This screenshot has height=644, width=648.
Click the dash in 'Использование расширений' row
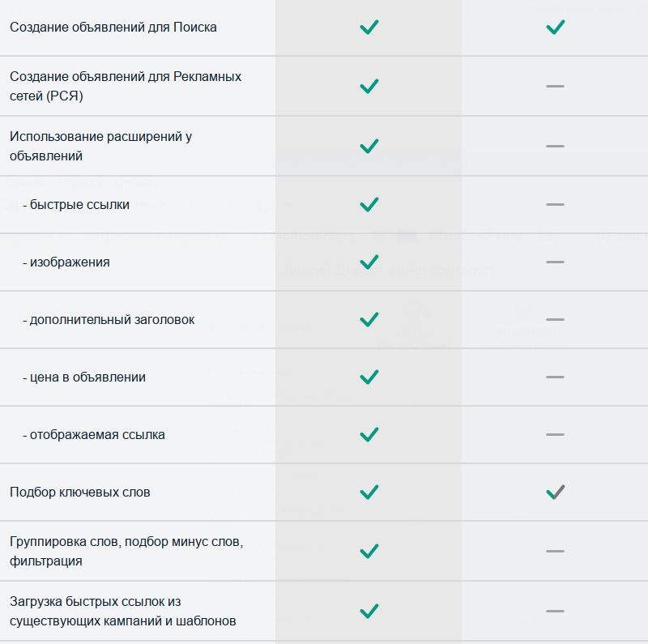click(555, 147)
